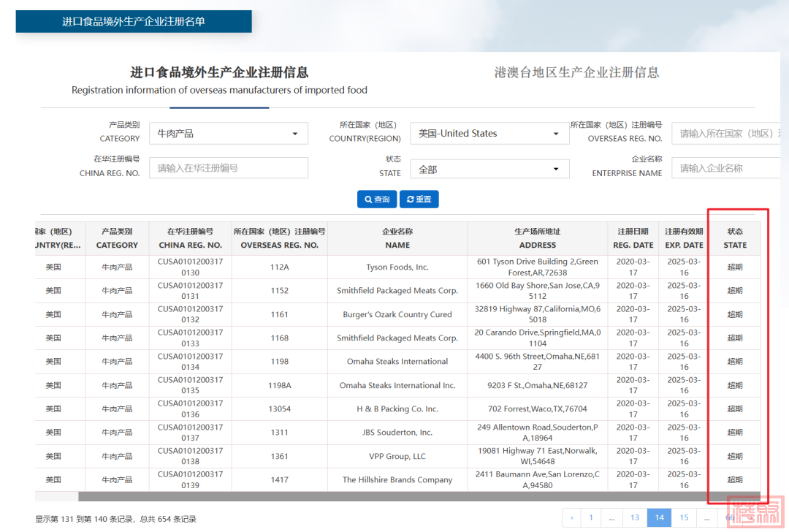Open the 状态 STATE dropdown showing 全部

point(489,169)
